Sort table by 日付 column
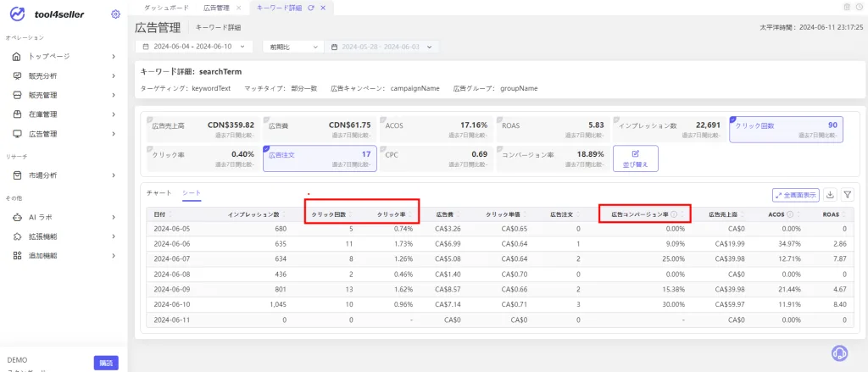Screen dimensions: 868x372 click(x=162, y=214)
